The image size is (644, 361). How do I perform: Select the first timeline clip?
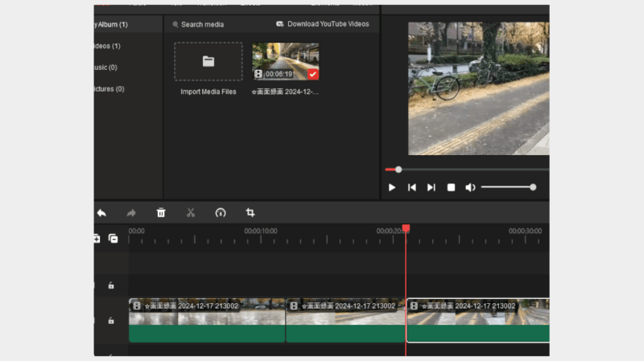(x=207, y=320)
